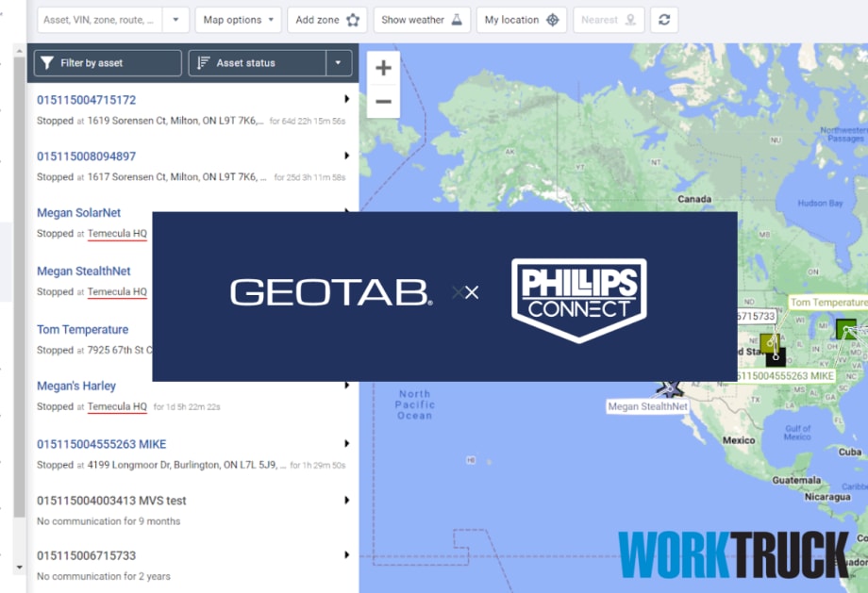This screenshot has height=593, width=868.
Task: Click the asset search input field
Action: (100, 20)
